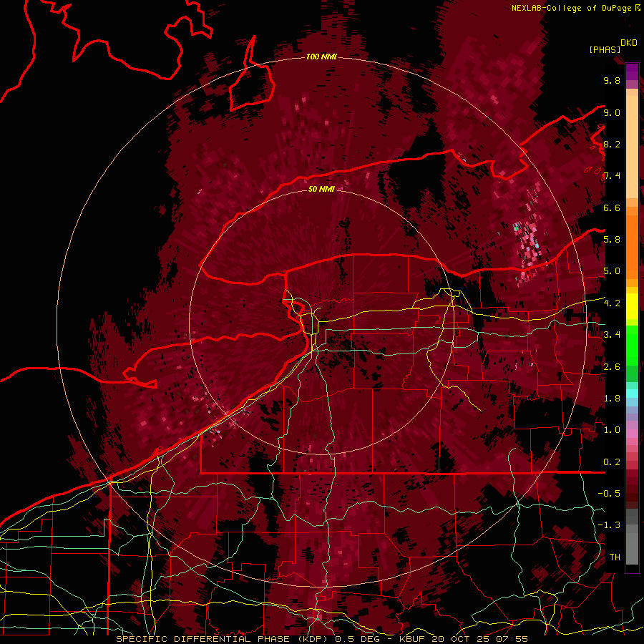Click the 5.8 scale label
644x644 pixels.
(612, 239)
